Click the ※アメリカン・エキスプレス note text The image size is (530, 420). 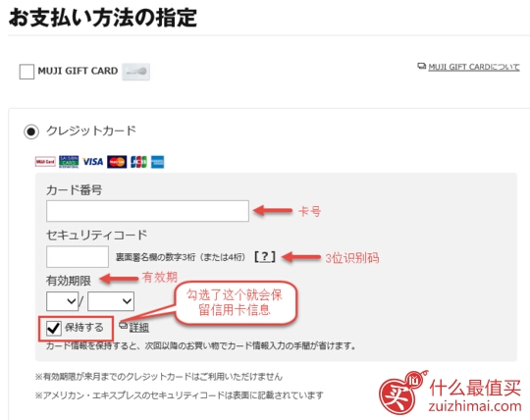[x=180, y=395]
